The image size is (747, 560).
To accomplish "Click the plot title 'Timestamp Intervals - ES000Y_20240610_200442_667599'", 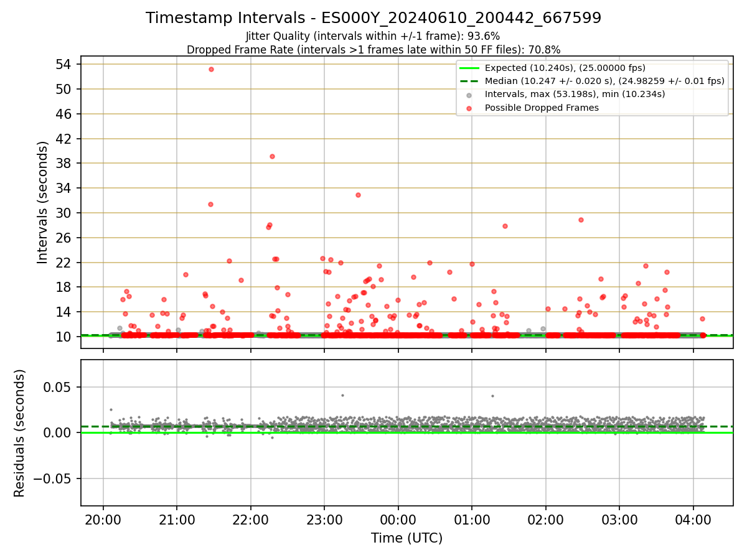I will tap(374, 18).
